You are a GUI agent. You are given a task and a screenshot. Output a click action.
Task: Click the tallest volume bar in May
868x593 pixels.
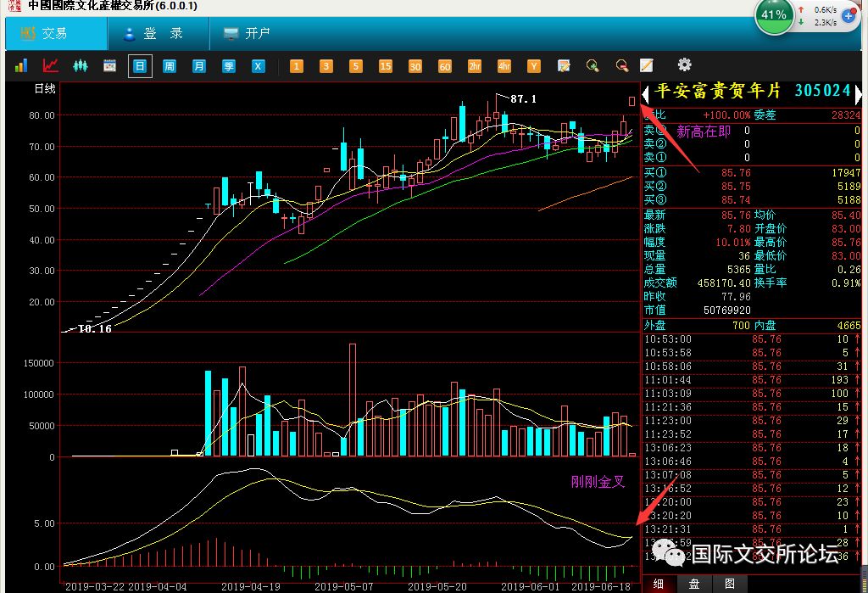click(352, 400)
